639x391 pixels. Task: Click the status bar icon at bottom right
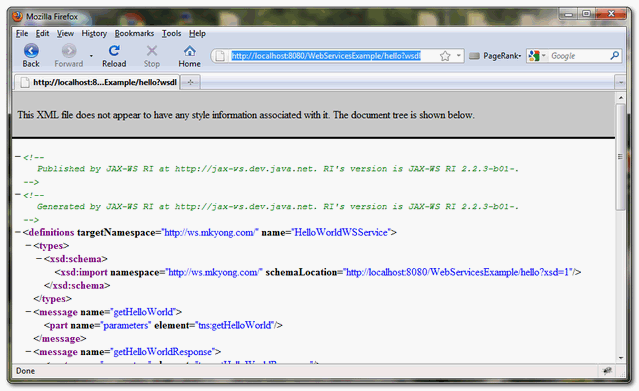pos(607,371)
